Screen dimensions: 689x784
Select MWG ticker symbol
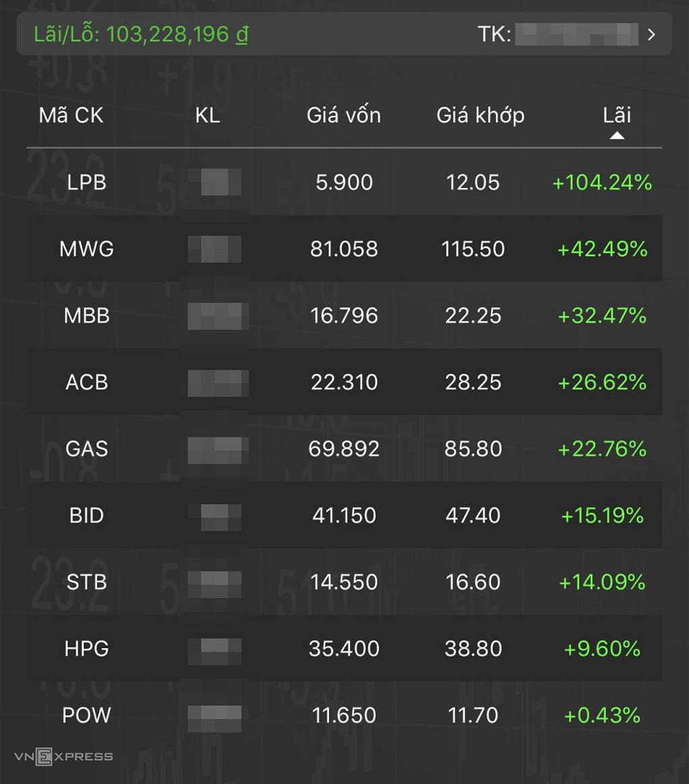[86, 249]
